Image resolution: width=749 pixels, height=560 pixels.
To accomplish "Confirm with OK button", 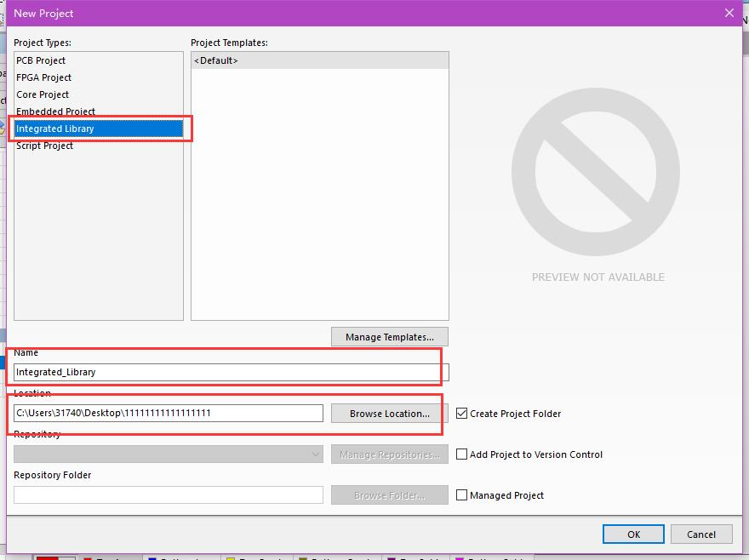I will pyautogui.click(x=633, y=534).
